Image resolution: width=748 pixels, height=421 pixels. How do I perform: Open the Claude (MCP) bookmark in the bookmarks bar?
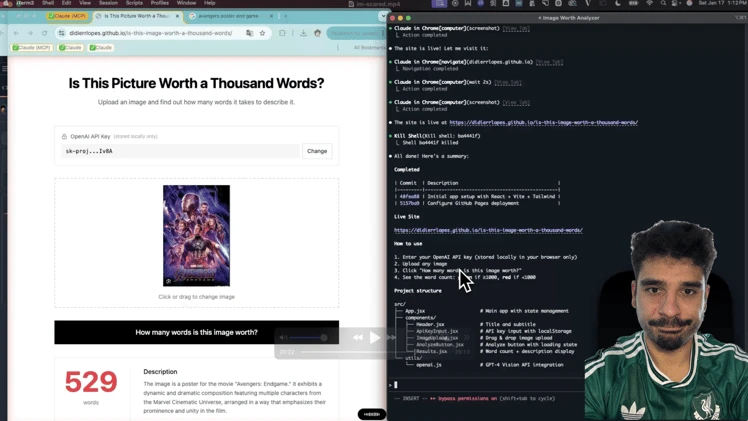[32, 47]
